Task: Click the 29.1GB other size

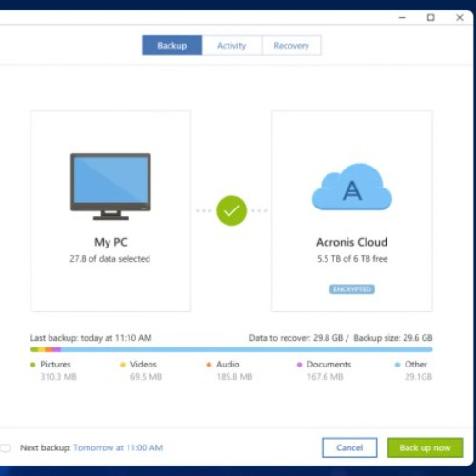Action: tap(418, 377)
